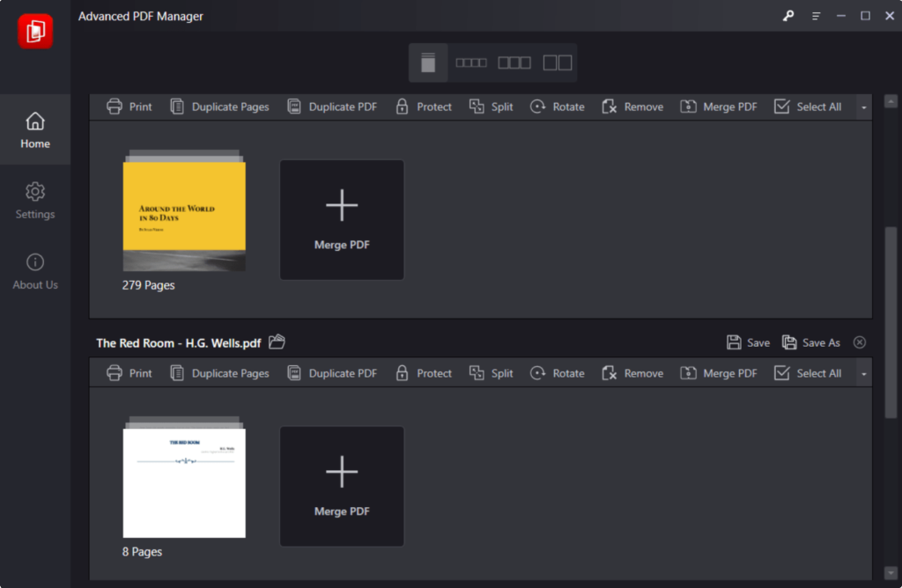Open the hamburger menu in the title bar

point(816,16)
